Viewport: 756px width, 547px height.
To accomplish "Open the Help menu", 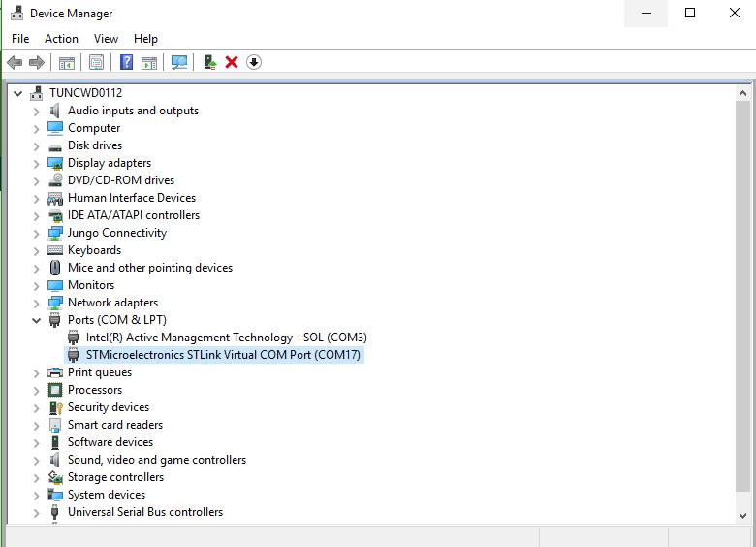I will 145,39.
